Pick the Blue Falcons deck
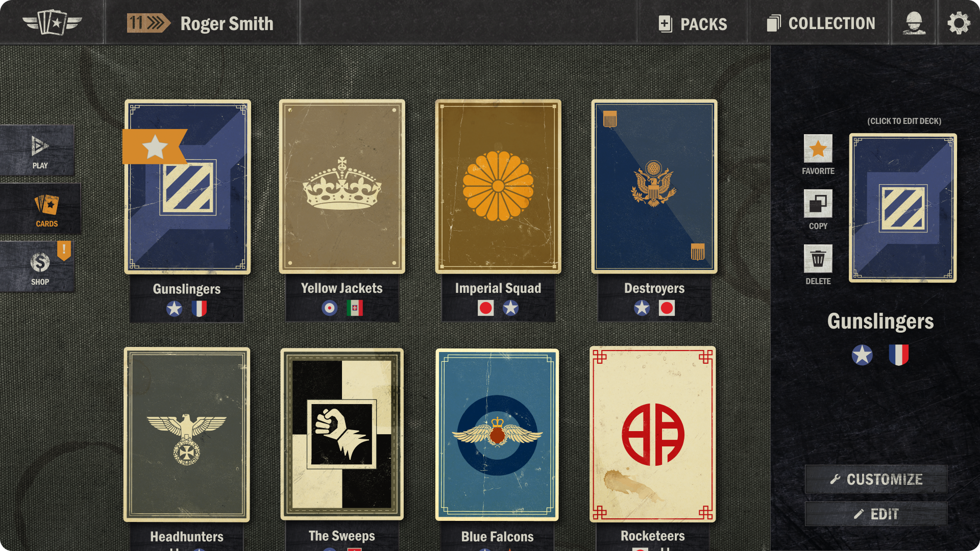980x551 pixels. pyautogui.click(x=497, y=435)
